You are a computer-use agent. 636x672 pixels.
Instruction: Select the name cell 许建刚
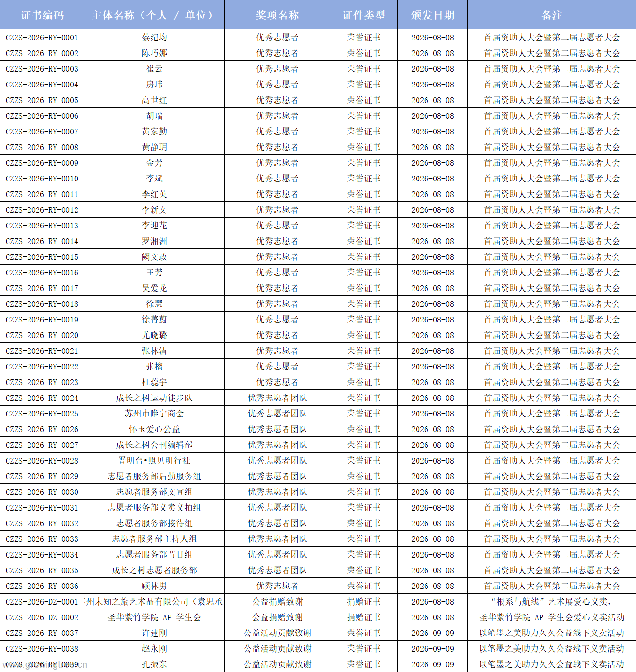[x=154, y=633]
